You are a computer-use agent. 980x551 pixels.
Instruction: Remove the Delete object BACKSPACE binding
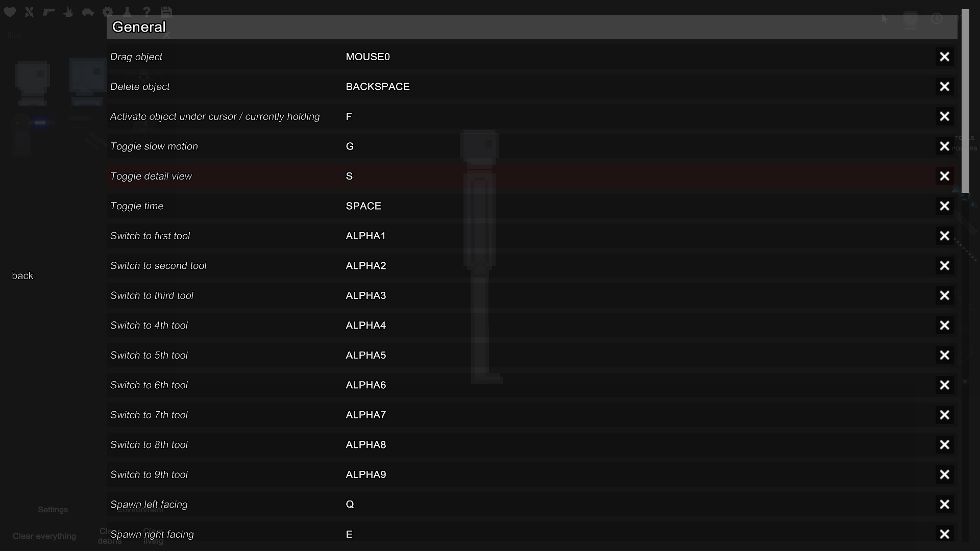[x=944, y=87]
